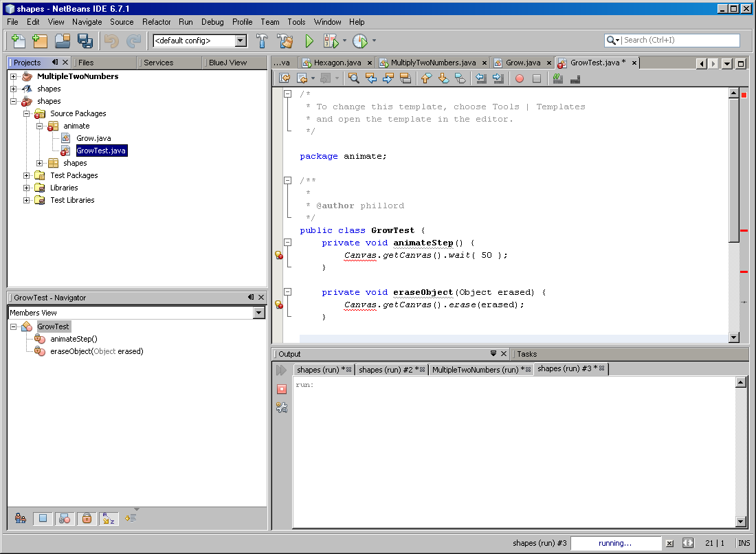Select Grow.java in the project tree
Screen dimensions: 756x554
click(93, 138)
